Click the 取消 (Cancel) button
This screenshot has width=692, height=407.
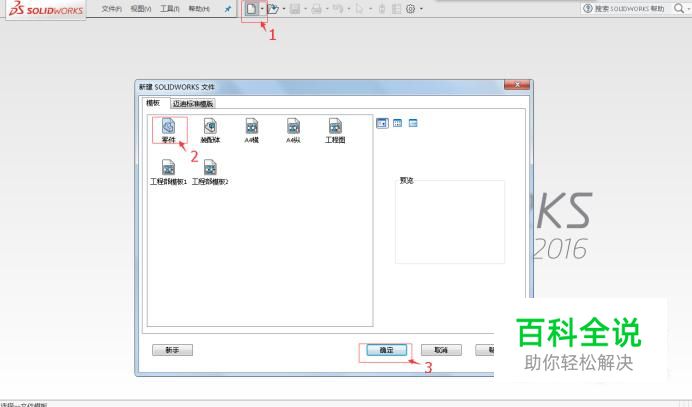click(441, 350)
